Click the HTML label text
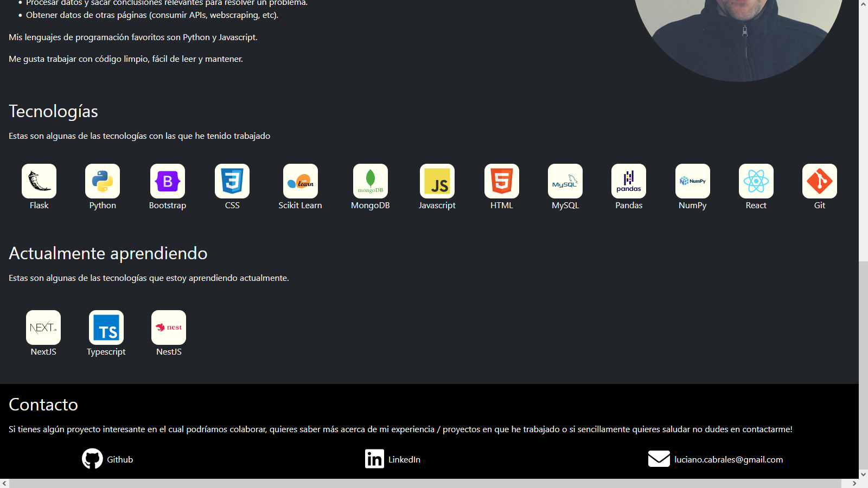The image size is (868, 488). click(x=502, y=206)
